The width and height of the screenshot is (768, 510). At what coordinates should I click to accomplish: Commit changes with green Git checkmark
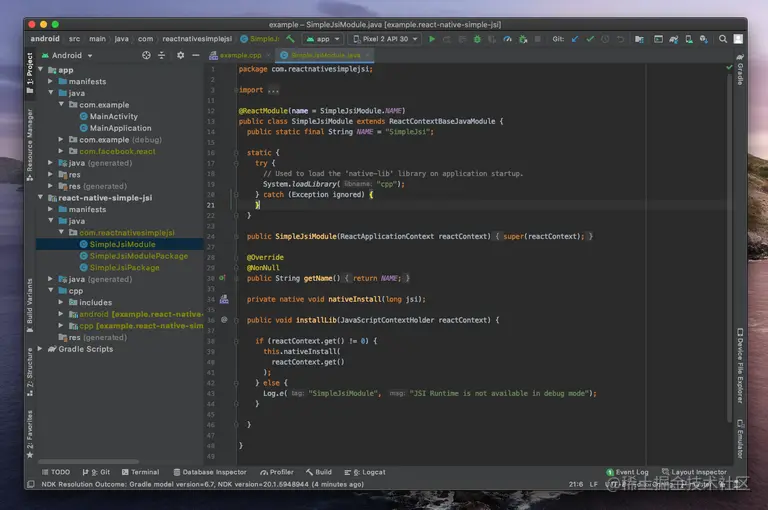click(590, 39)
